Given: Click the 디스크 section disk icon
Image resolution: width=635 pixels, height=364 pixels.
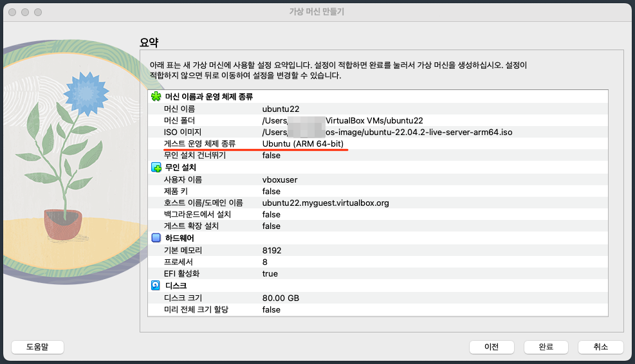Looking at the screenshot, I should pyautogui.click(x=156, y=286).
